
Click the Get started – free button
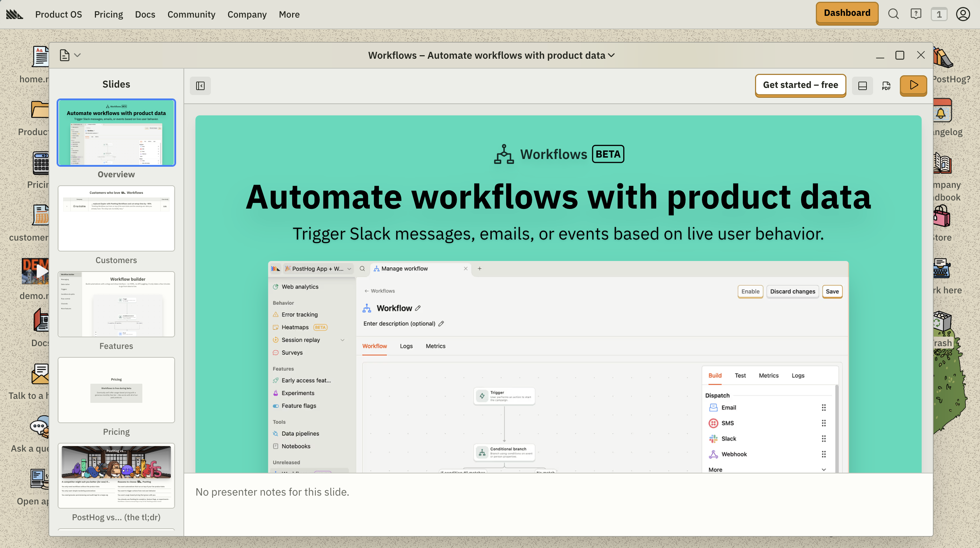point(800,85)
